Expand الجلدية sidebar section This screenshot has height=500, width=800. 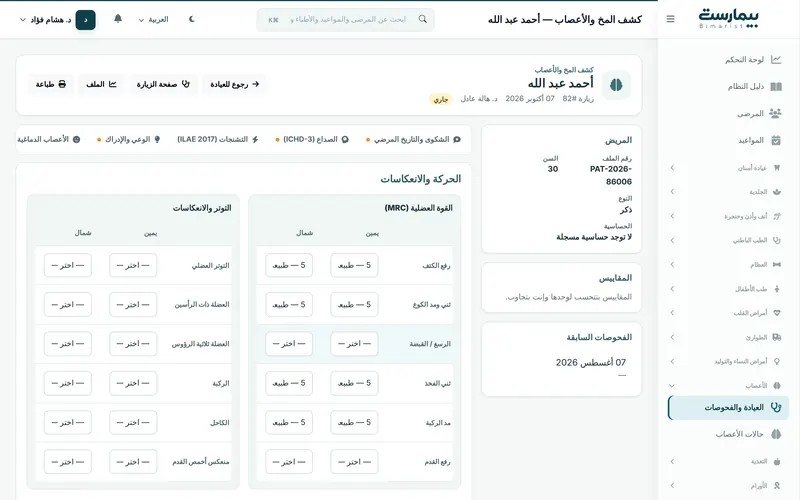point(728,191)
